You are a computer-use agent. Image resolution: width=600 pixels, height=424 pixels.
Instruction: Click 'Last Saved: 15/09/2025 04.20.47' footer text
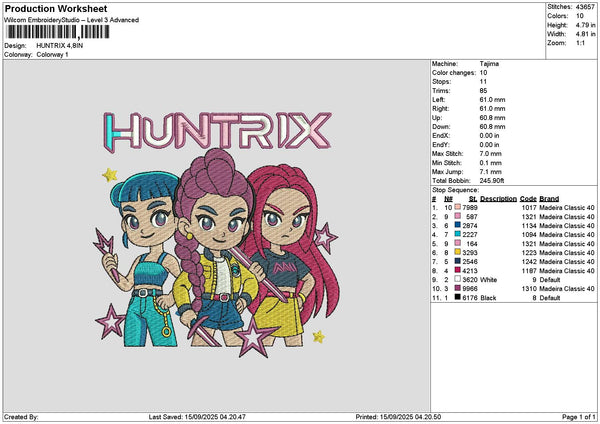[x=197, y=417]
